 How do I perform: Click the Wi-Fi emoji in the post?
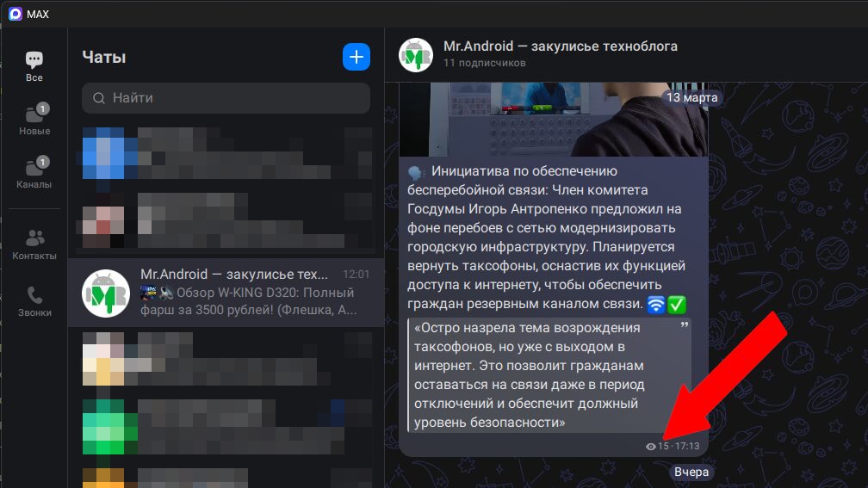point(656,305)
